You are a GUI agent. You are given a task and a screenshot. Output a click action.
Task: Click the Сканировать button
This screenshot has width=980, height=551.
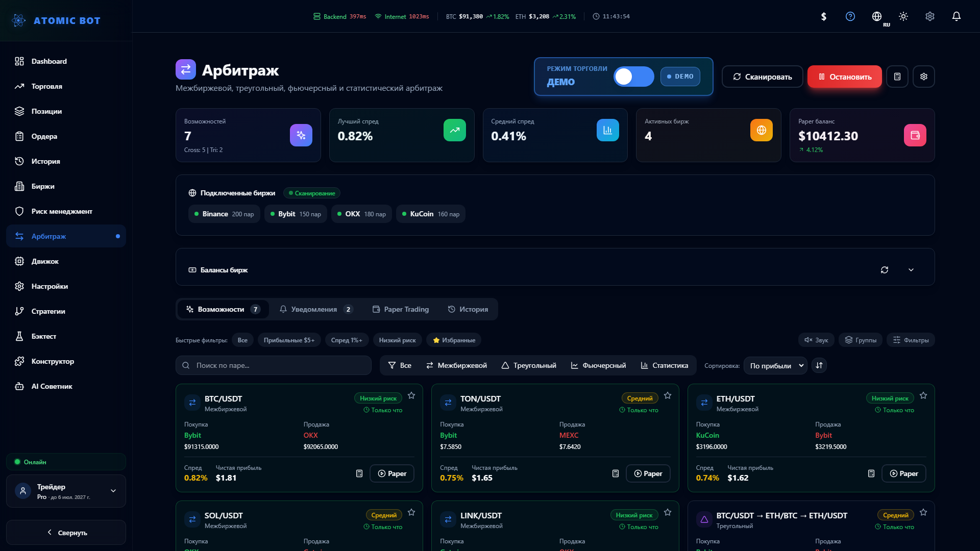(762, 77)
